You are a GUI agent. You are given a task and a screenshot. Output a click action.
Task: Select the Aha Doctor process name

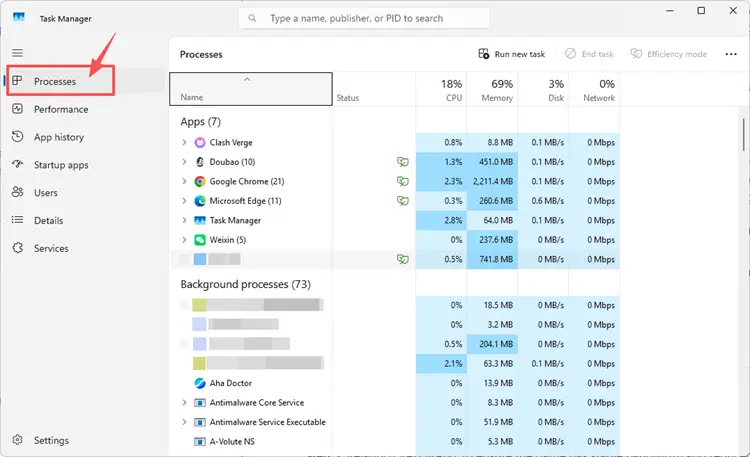(231, 383)
